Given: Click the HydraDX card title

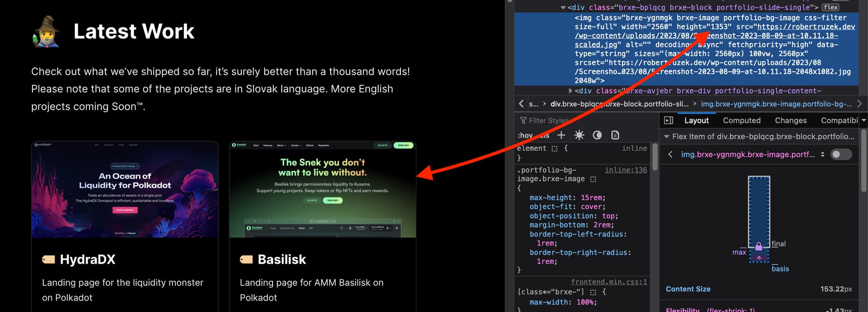Looking at the screenshot, I should 88,259.
